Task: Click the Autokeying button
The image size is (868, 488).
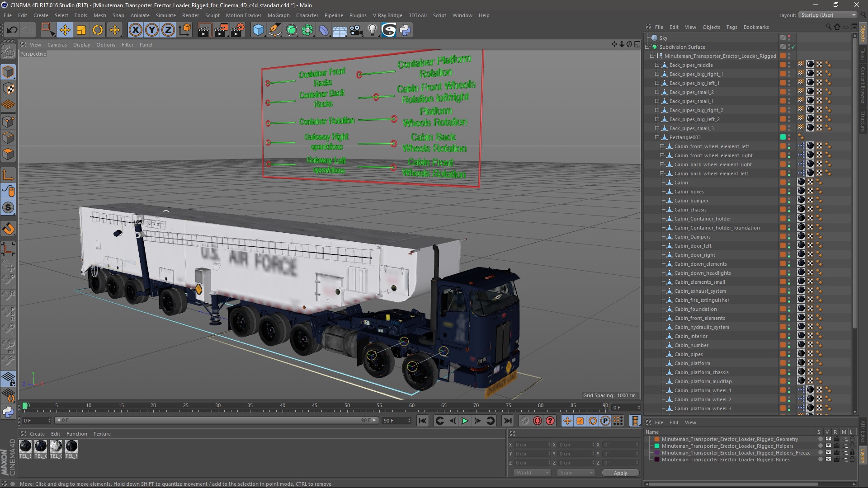Action: [x=538, y=421]
